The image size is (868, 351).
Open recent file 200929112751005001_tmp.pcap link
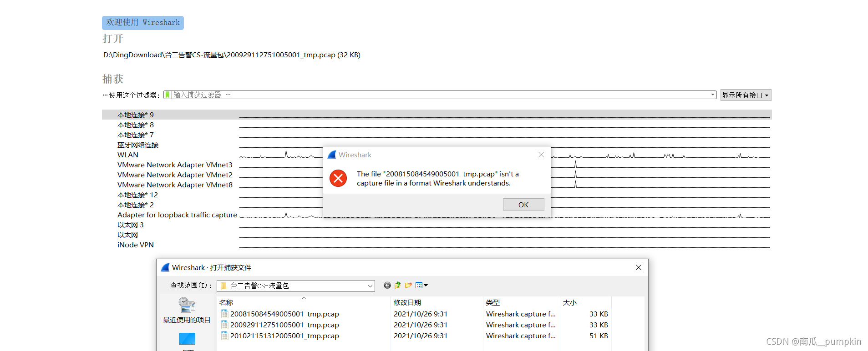point(232,55)
